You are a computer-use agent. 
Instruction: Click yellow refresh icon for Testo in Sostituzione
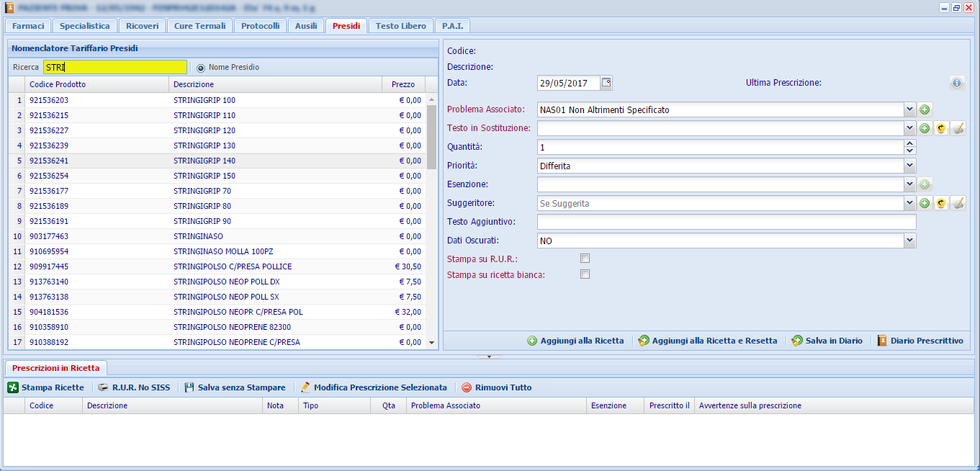(941, 128)
